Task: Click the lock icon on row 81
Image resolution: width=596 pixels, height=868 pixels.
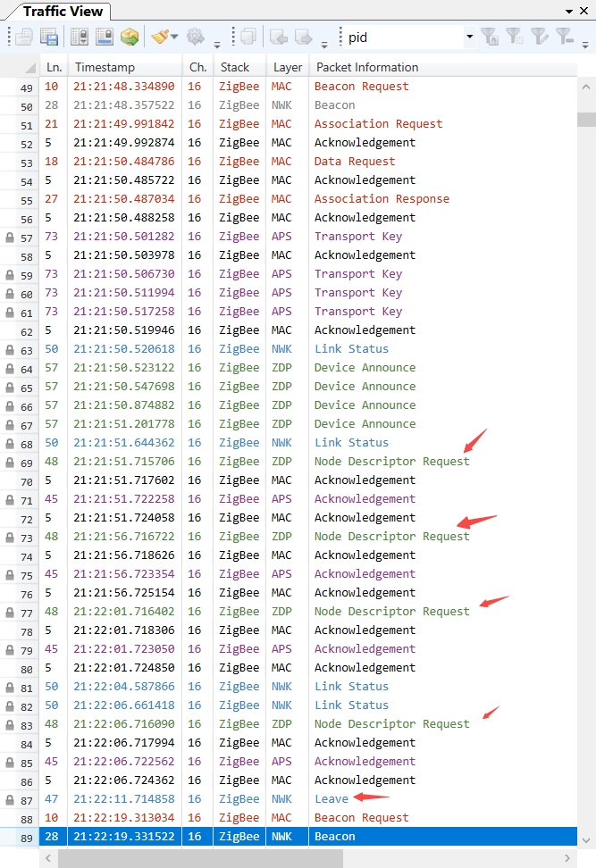Action: [x=10, y=689]
